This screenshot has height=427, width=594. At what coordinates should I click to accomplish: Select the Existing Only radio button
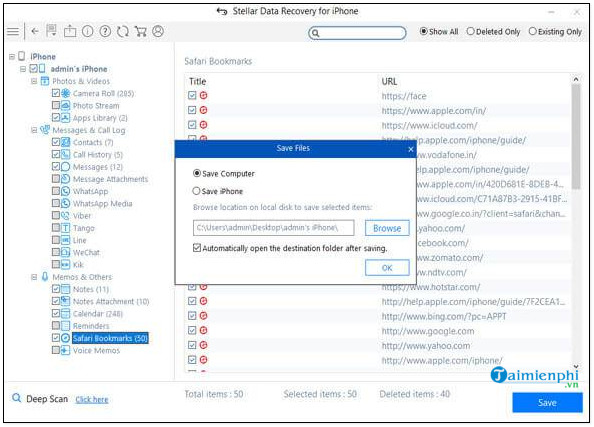coord(532,31)
